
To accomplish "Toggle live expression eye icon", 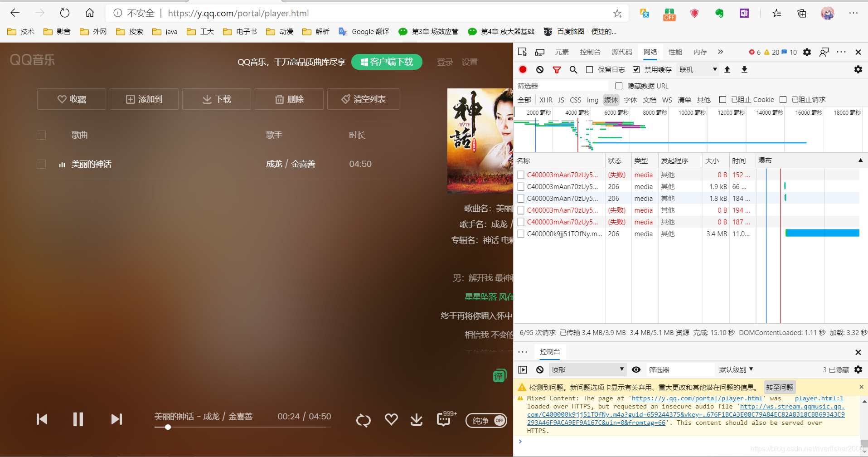I will point(636,369).
